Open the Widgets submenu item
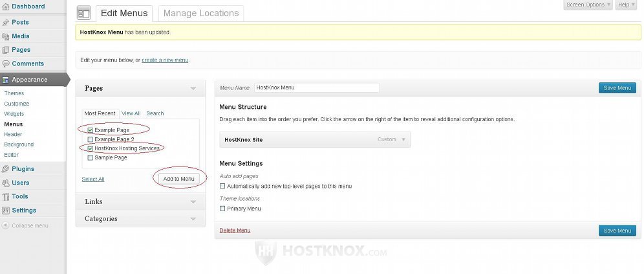Screen dimensions: 644x274 tap(14, 114)
